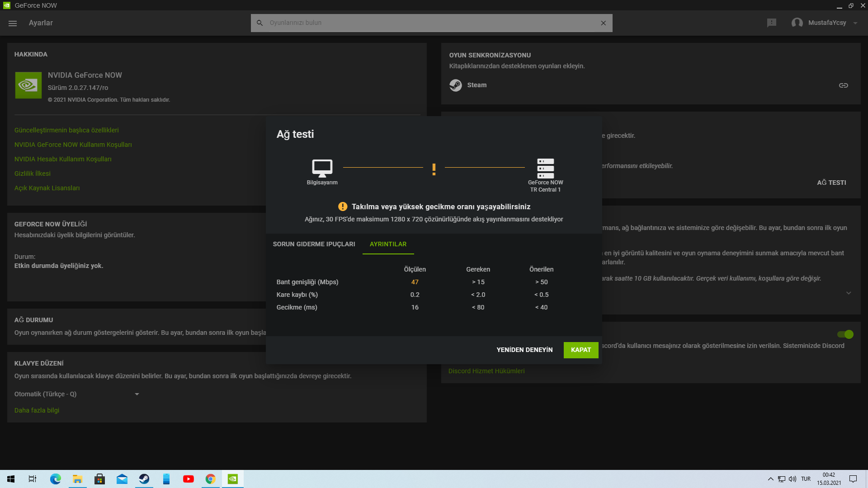Open the Discord Hizmet Hükümleri link
868x488 pixels.
486,371
